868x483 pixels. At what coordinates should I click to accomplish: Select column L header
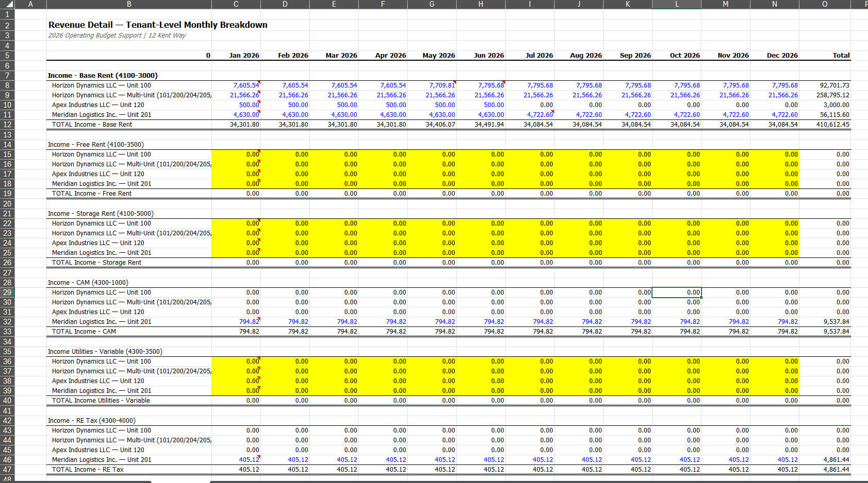676,4
